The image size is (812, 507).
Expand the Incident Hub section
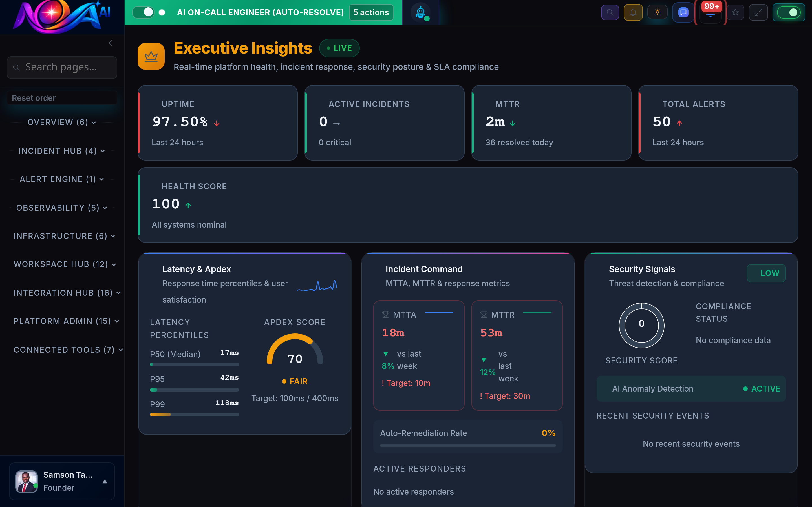click(x=62, y=151)
